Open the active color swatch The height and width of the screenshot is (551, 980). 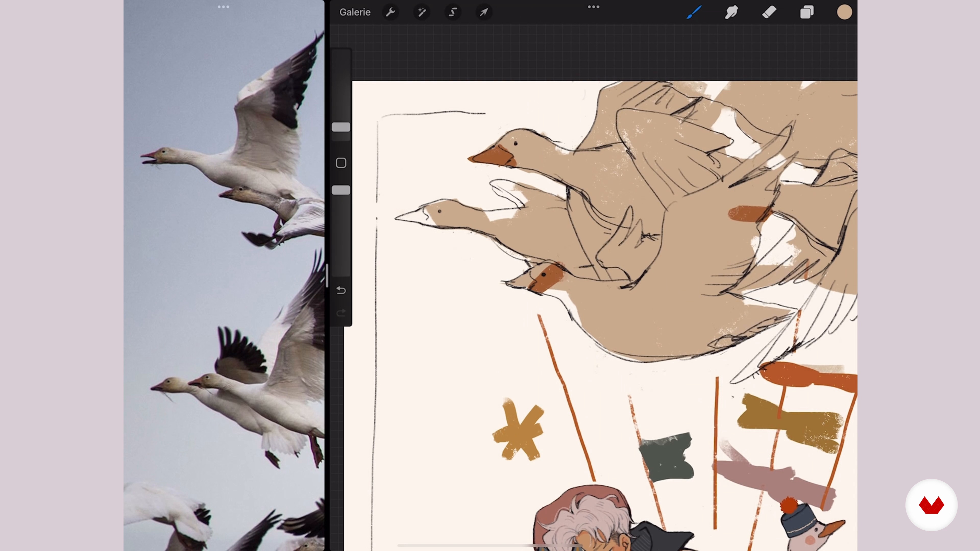click(x=844, y=12)
